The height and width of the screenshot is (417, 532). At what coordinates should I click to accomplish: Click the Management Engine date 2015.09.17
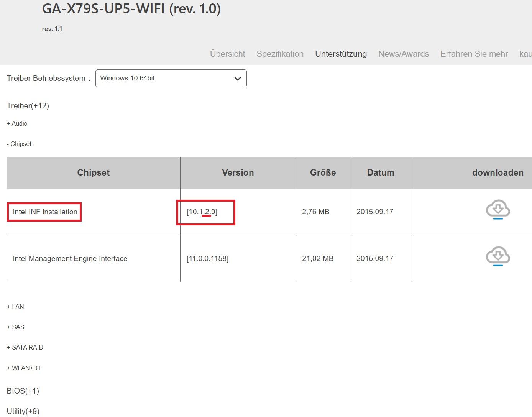pyautogui.click(x=375, y=258)
